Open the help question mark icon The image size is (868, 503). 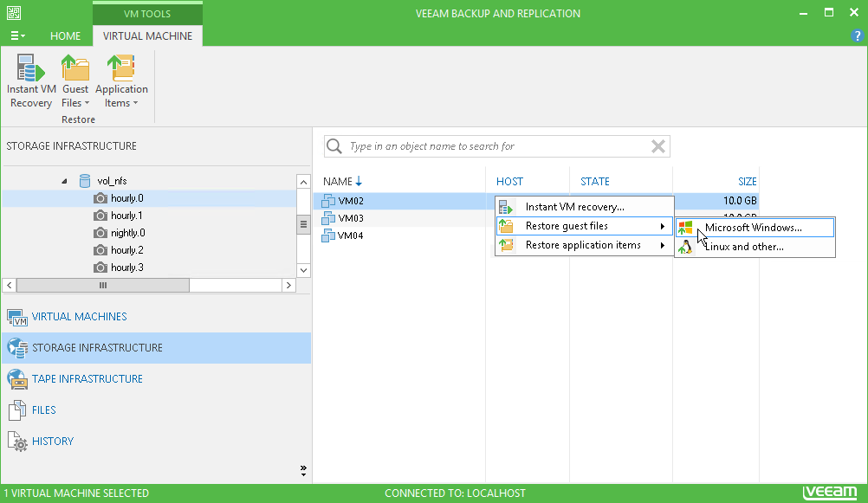(x=857, y=36)
